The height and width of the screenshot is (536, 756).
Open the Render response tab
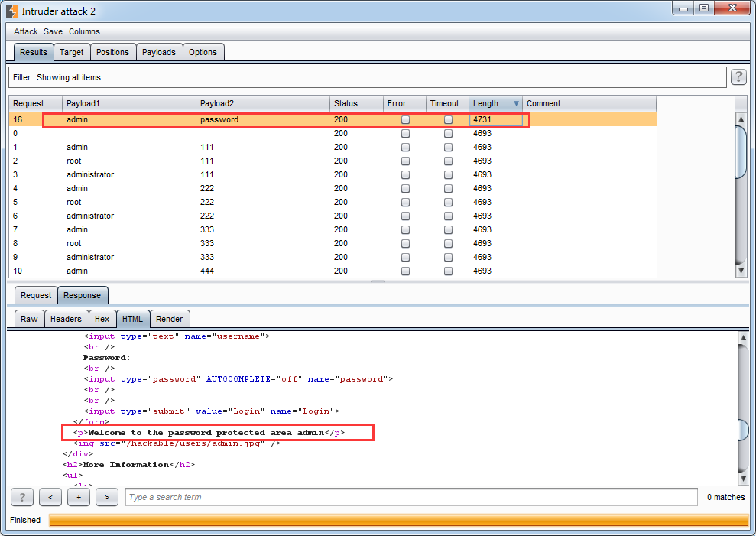pyautogui.click(x=169, y=319)
